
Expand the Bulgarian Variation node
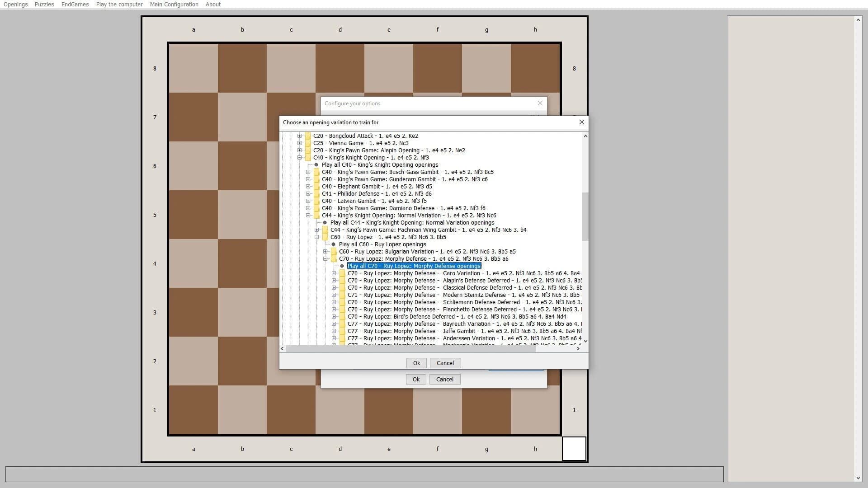coord(325,251)
